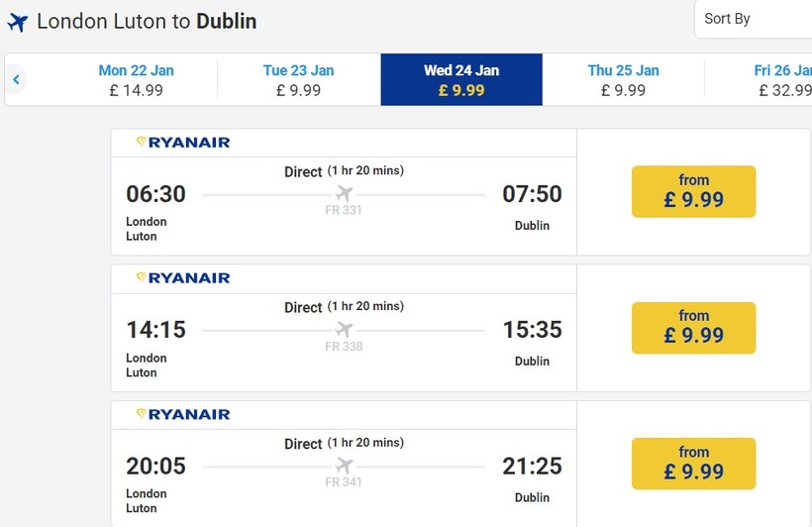This screenshot has width=812, height=527.
Task: Click the Ryanair logo on 14:15 flight
Action: 183,278
